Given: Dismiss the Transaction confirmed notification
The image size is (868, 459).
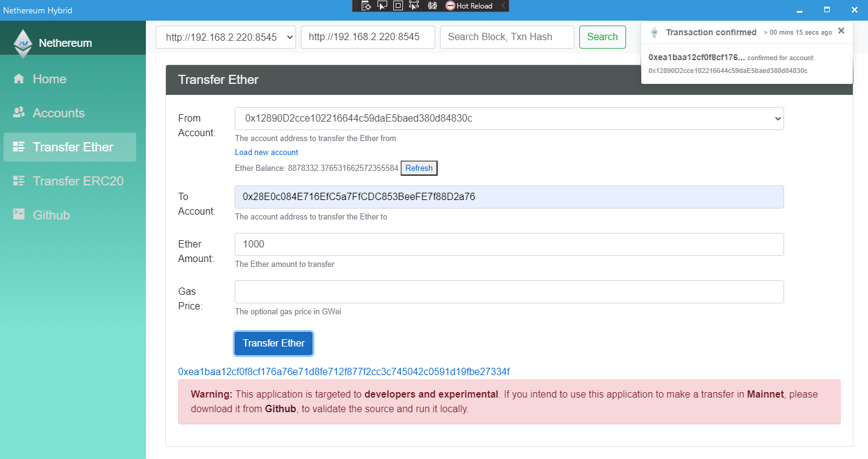Looking at the screenshot, I should click(x=841, y=31).
